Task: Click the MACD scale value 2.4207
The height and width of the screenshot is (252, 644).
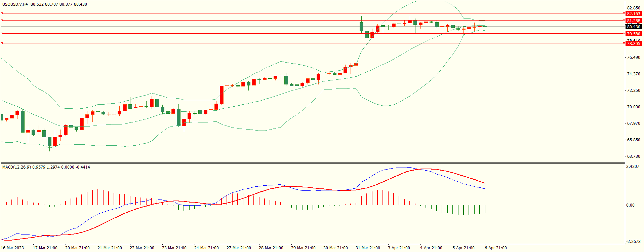Action: pos(634,167)
